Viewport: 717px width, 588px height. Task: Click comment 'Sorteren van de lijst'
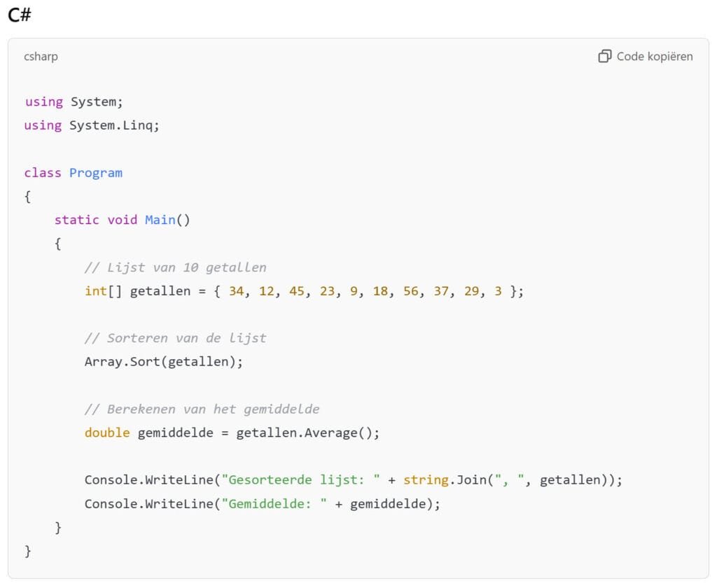175,338
